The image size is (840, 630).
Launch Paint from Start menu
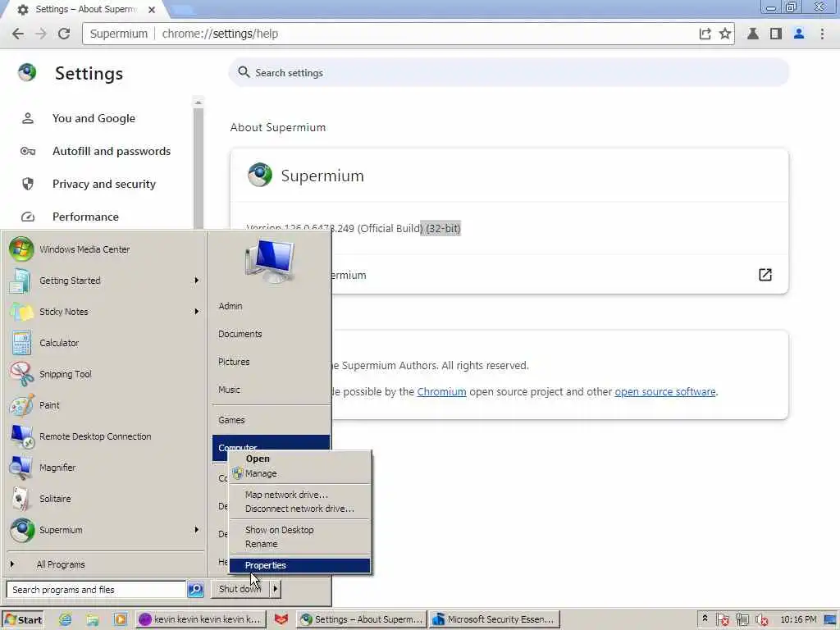coord(105,405)
